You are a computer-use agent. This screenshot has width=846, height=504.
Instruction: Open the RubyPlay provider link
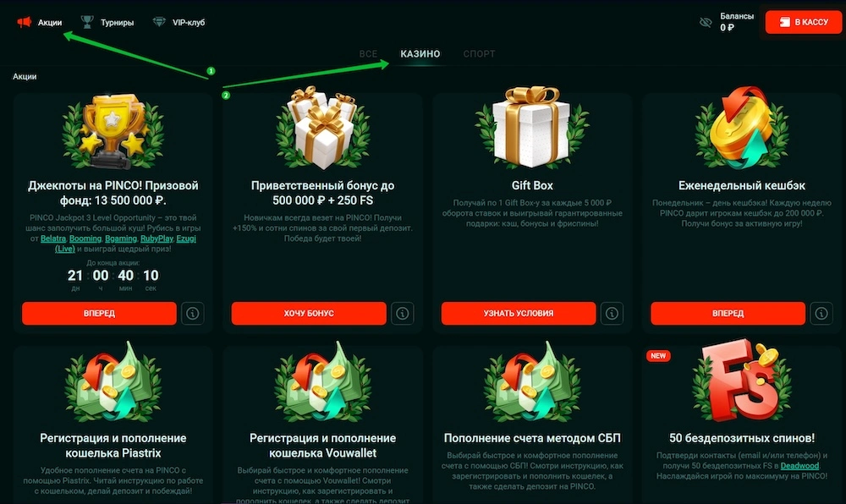pos(157,238)
